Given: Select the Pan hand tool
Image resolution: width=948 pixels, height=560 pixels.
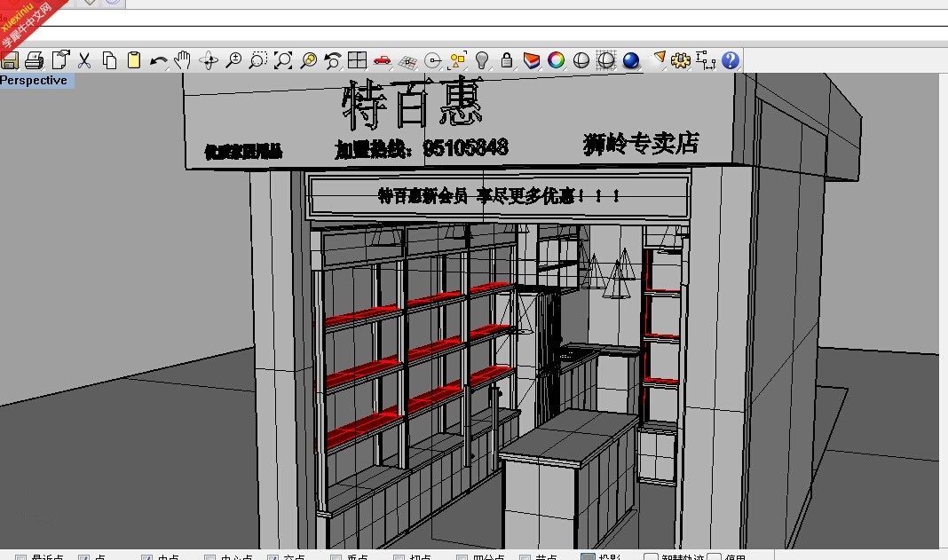Looking at the screenshot, I should 182,60.
